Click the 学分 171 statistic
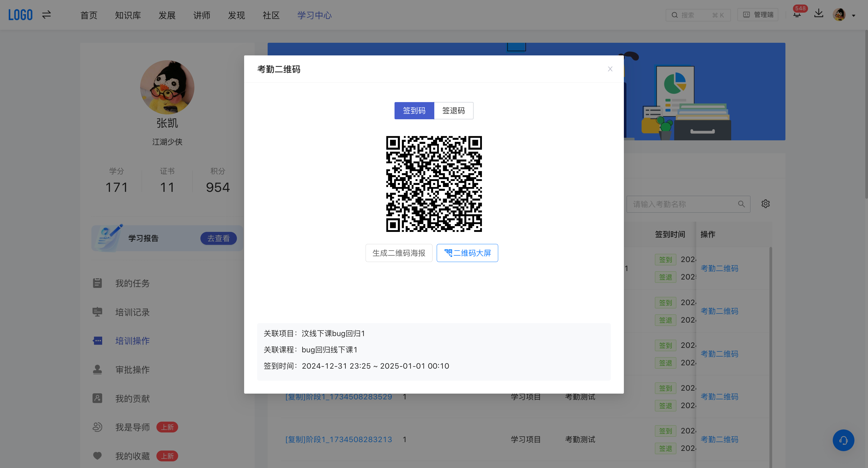Viewport: 868px width, 468px height. tap(117, 181)
